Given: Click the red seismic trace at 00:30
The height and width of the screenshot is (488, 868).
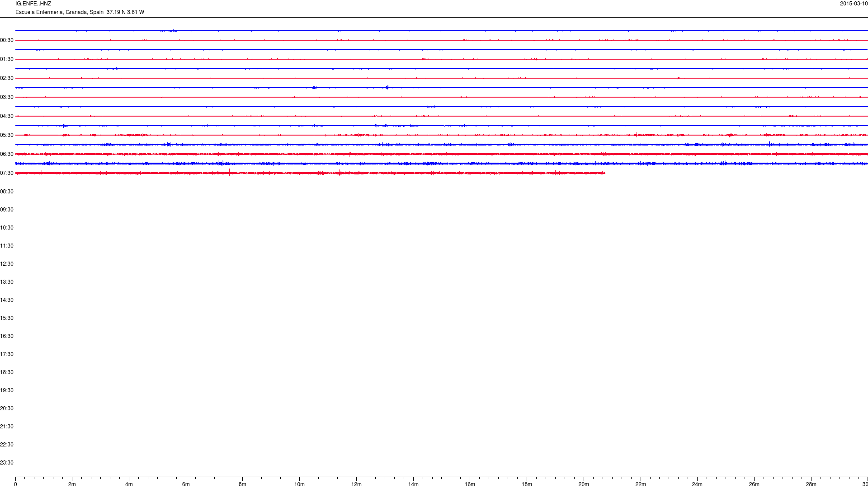Looking at the screenshot, I should tap(442, 40).
